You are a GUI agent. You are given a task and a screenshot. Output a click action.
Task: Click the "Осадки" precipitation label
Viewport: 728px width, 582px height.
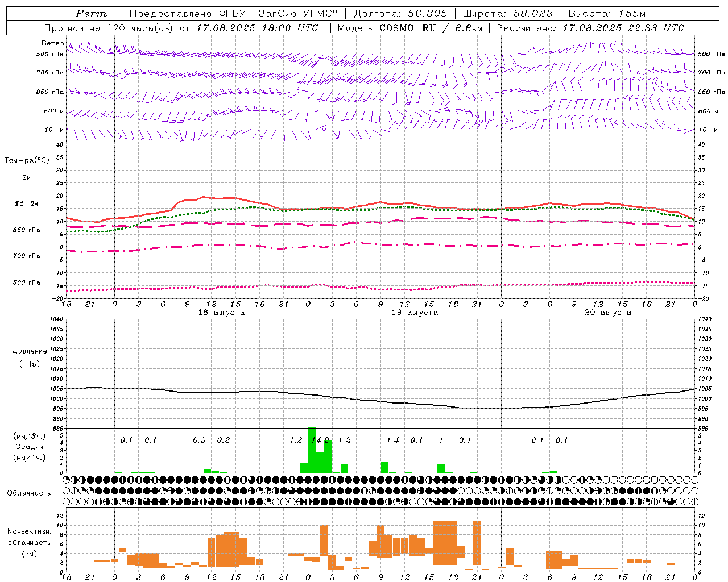tap(30, 447)
